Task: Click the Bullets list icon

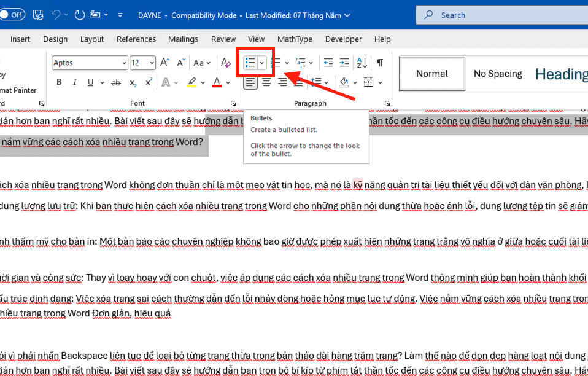Action: click(x=250, y=63)
